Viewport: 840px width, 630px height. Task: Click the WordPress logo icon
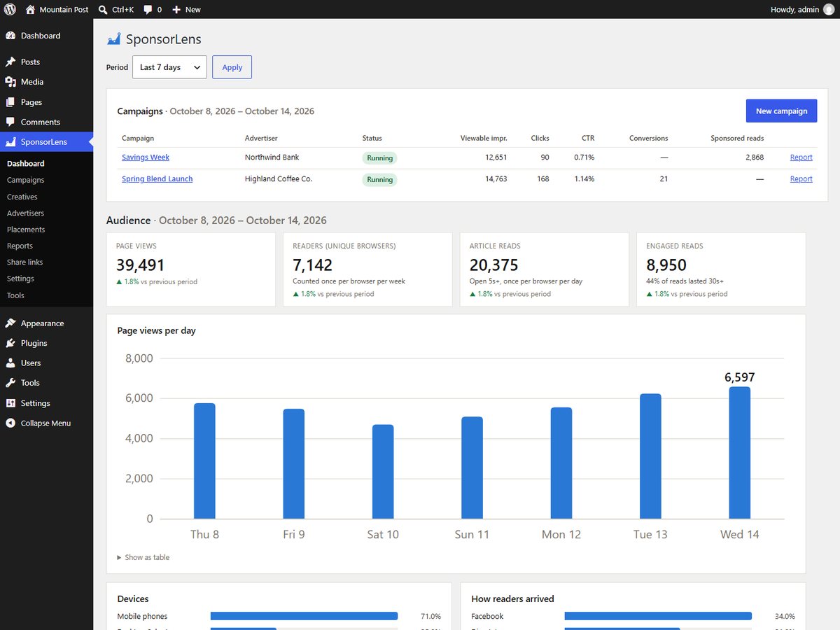(10, 10)
